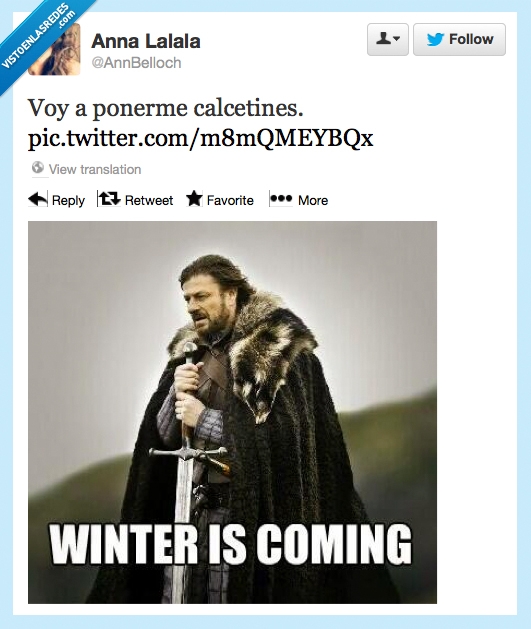Open the user actions person dropdown

pos(387,39)
